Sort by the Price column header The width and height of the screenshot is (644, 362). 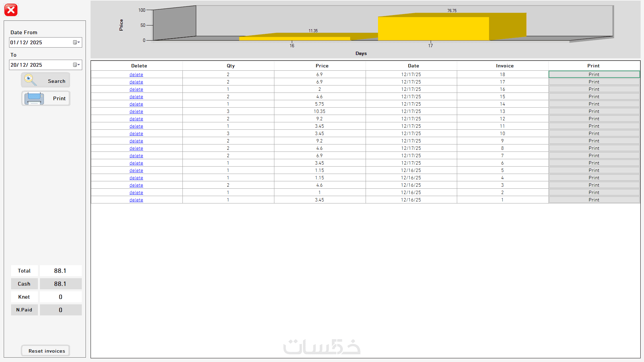(x=322, y=66)
